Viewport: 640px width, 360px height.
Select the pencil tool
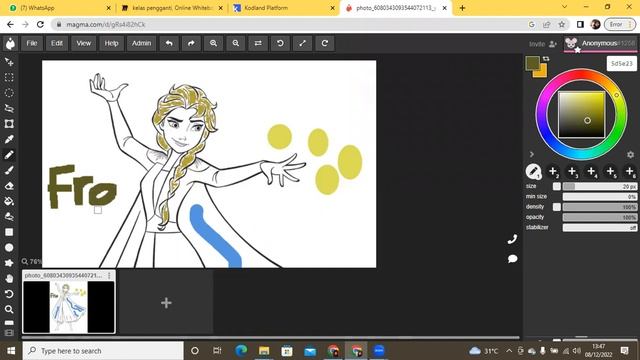(9, 155)
